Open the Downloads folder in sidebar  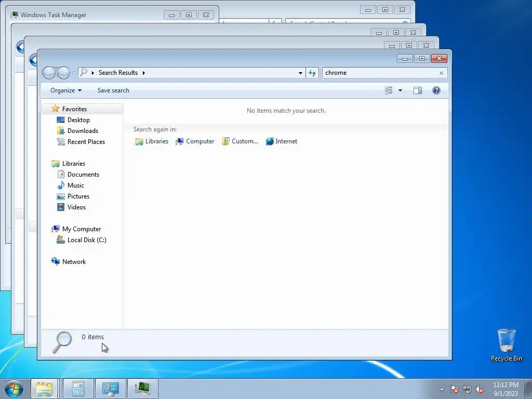(x=83, y=130)
